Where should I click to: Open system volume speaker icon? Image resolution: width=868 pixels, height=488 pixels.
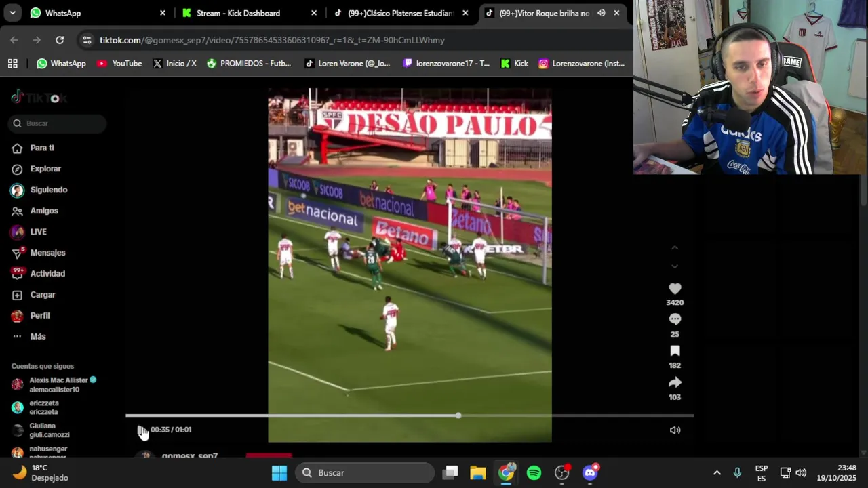point(801,472)
